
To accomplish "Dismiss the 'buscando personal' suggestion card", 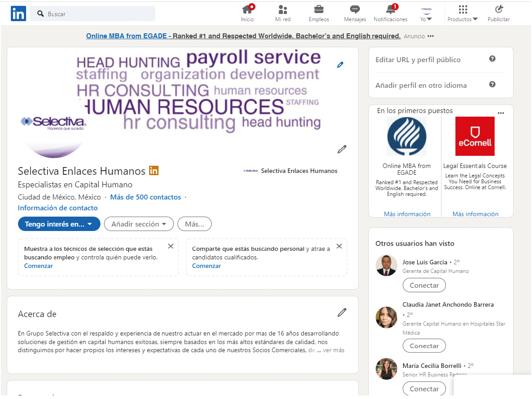I will pos(339,246).
